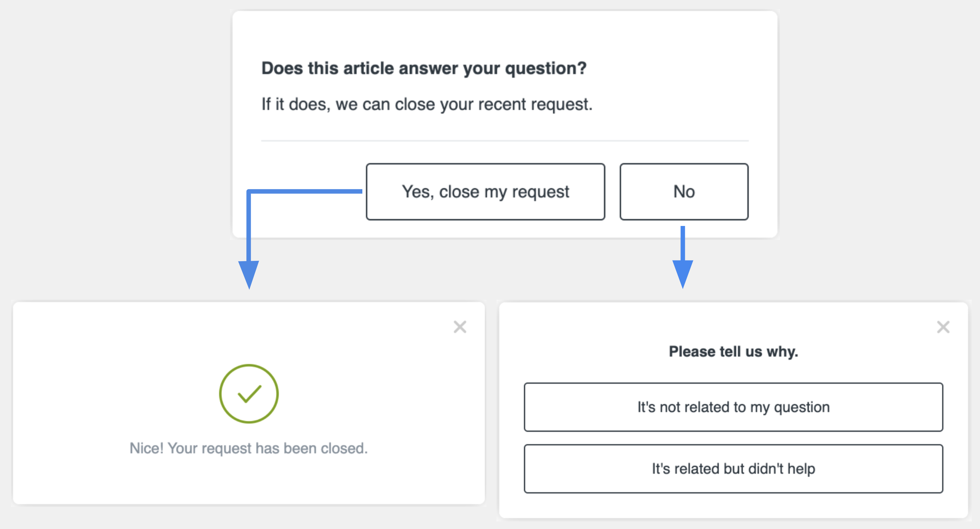Click the 'Please tell us why.' heading
Screen dimensions: 980x529
click(733, 352)
